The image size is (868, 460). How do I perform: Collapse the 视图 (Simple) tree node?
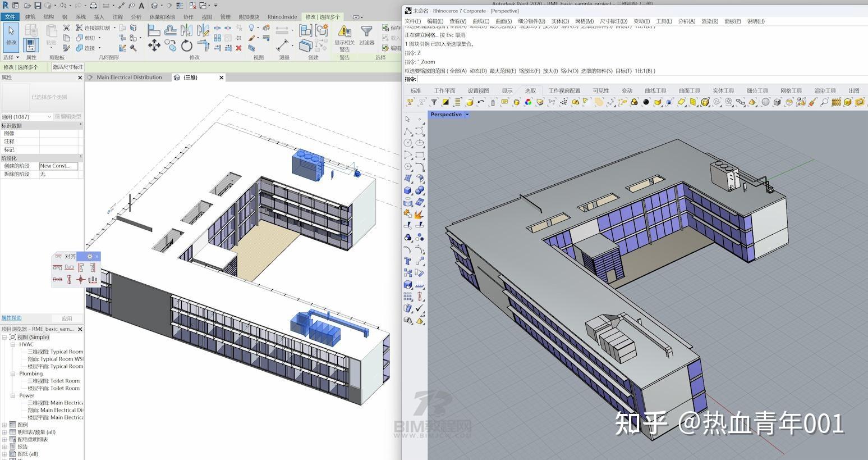[x=4, y=337]
